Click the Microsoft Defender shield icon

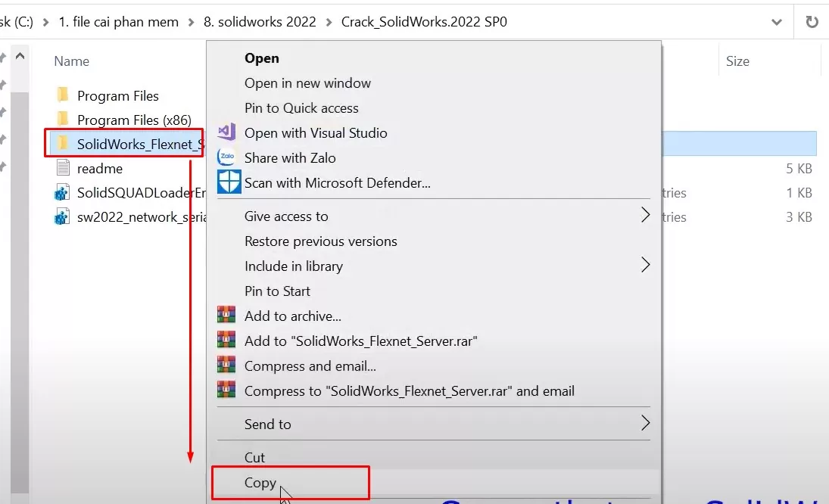coord(228,182)
